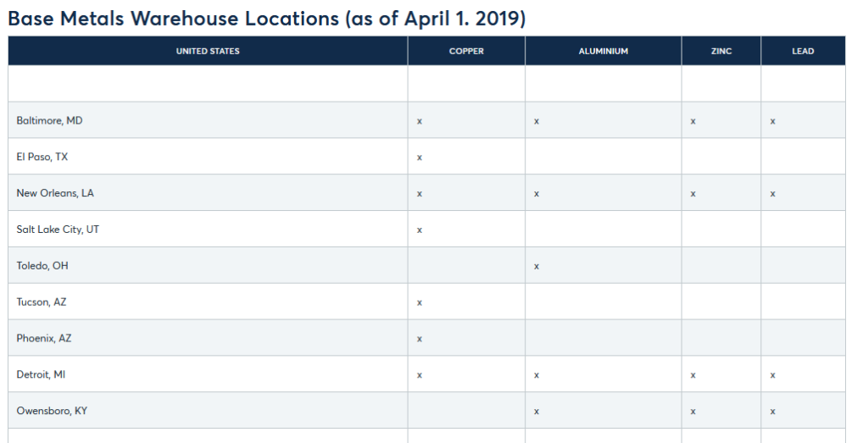This screenshot has width=868, height=443.
Task: Click the zinc x mark for Owensboro
Action: [693, 412]
